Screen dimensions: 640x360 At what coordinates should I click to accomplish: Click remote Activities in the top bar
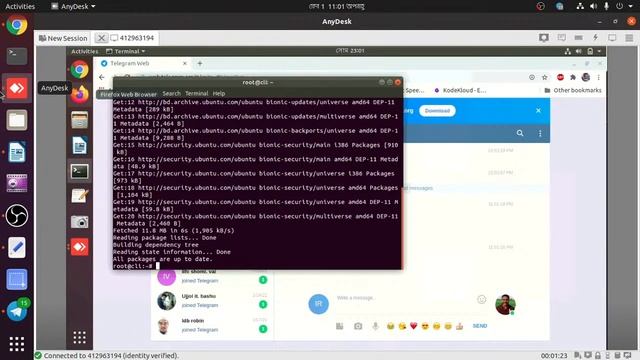(84, 51)
